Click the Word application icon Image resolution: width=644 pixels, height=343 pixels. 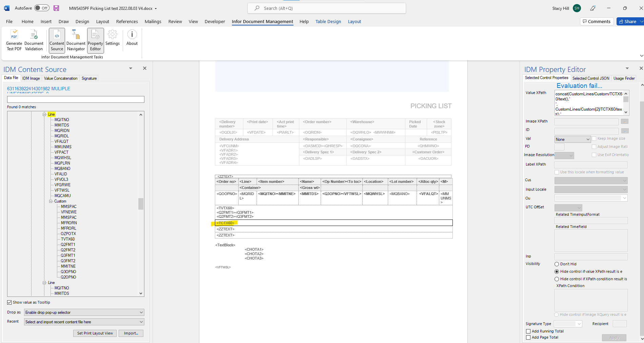point(7,8)
